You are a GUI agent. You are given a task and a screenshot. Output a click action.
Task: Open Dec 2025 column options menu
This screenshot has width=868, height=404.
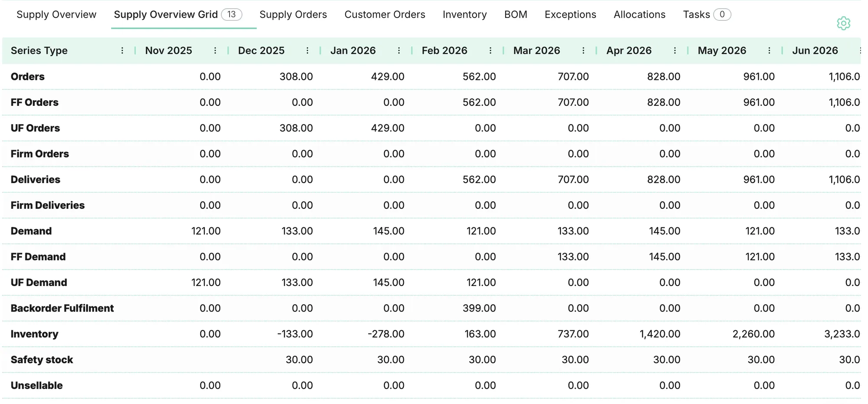pos(307,51)
